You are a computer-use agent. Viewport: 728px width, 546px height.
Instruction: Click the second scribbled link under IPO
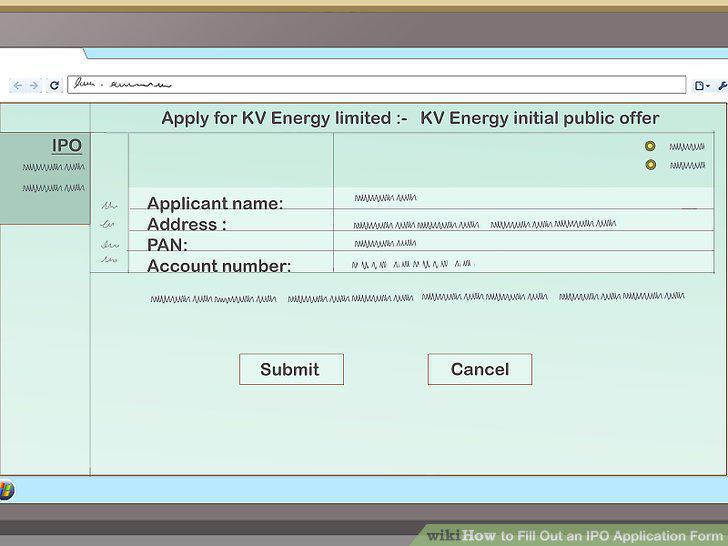tap(54, 188)
